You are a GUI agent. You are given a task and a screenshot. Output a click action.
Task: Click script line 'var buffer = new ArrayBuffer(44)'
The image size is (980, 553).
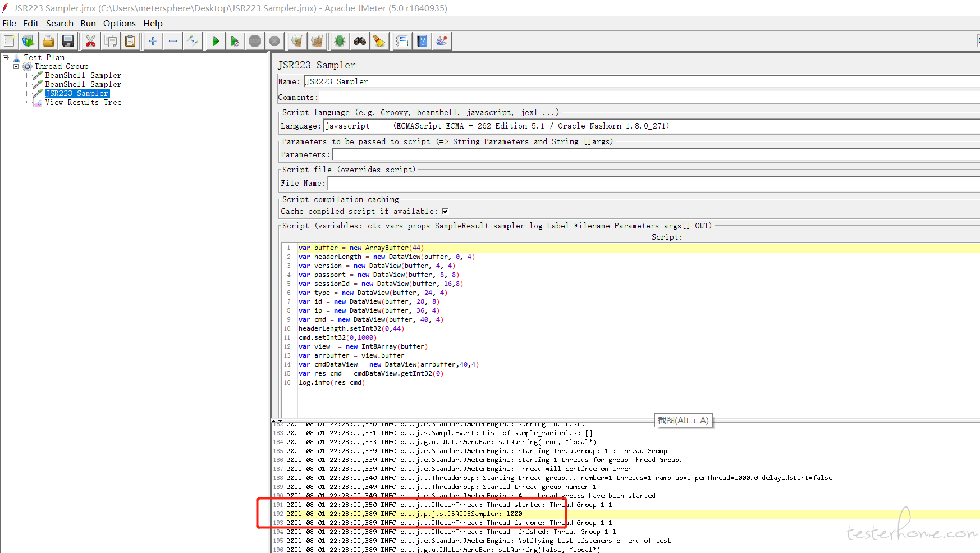(361, 248)
